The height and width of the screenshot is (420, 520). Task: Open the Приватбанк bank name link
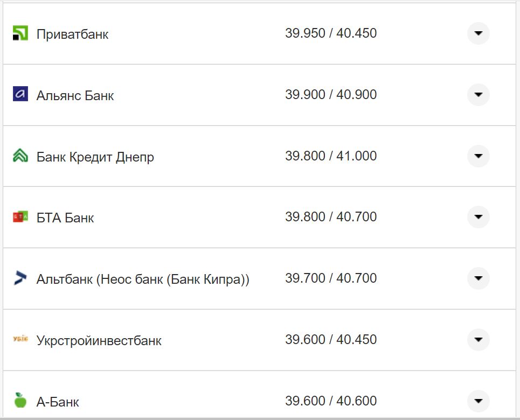pos(72,34)
